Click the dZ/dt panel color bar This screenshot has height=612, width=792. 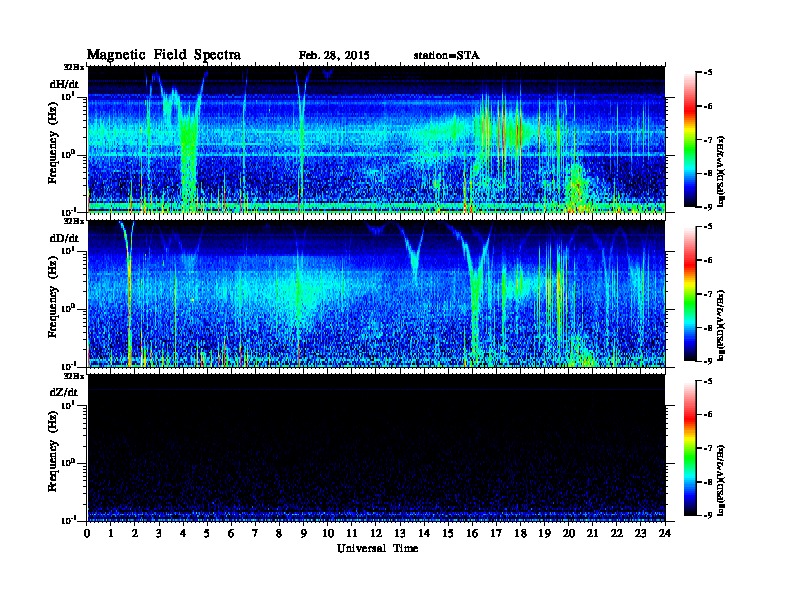(x=690, y=448)
